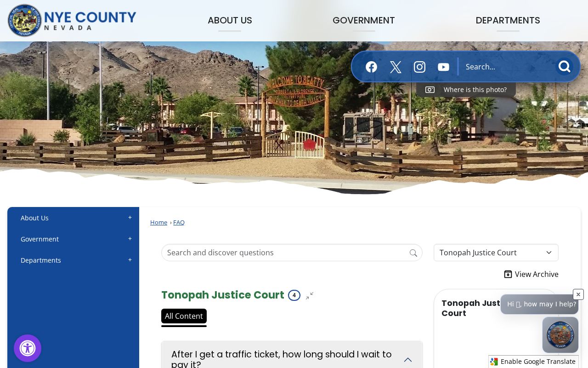
Task: Click the Departments sidebar link text
Action: pos(41,260)
